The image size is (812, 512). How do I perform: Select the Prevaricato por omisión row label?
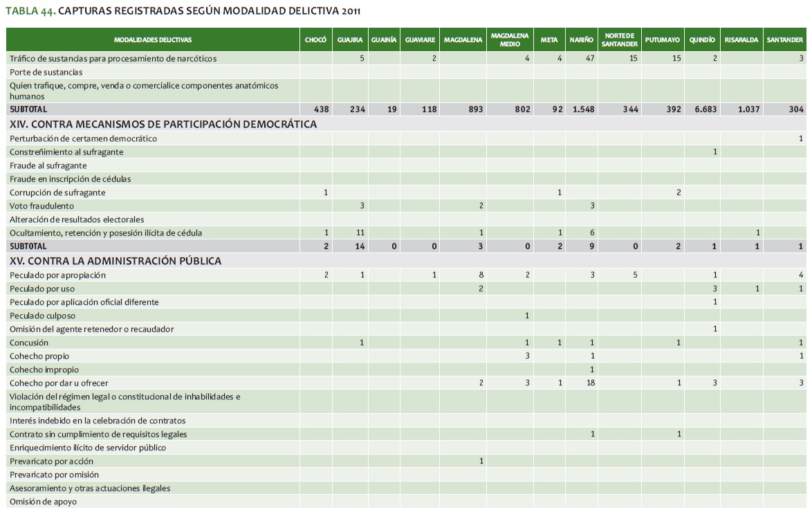point(55,475)
